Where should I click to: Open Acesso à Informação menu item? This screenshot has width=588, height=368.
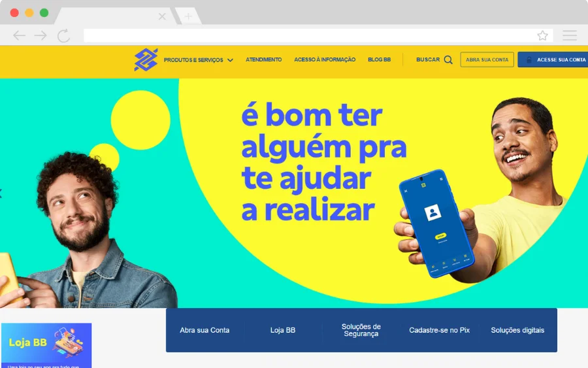pos(325,59)
